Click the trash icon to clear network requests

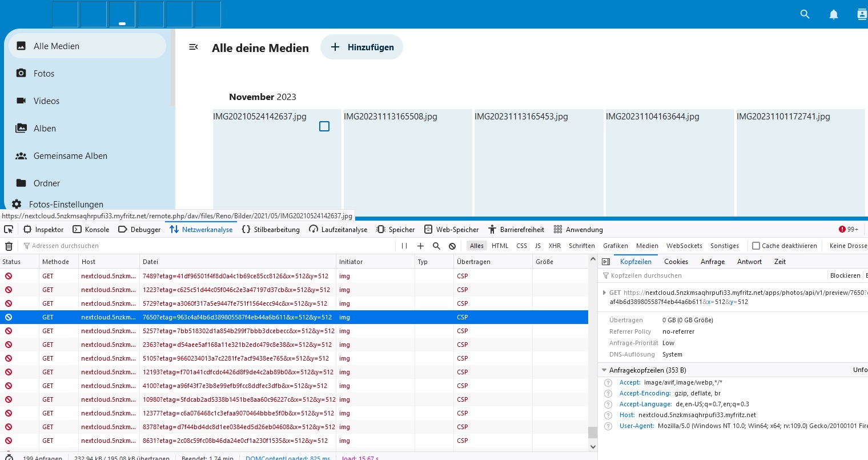pos(9,246)
